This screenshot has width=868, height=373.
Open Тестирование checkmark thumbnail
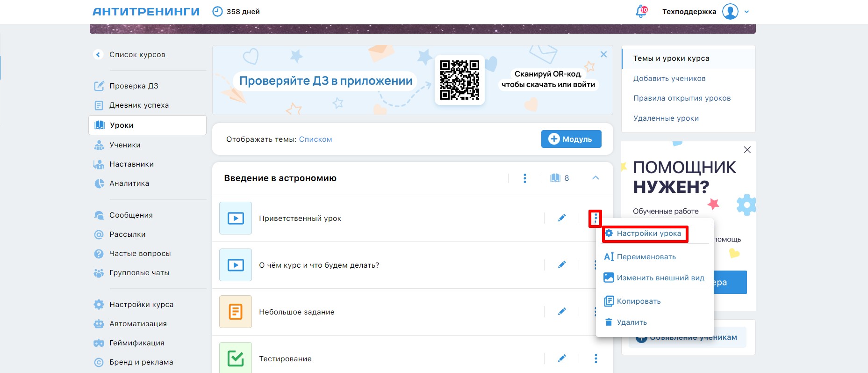[236, 358]
